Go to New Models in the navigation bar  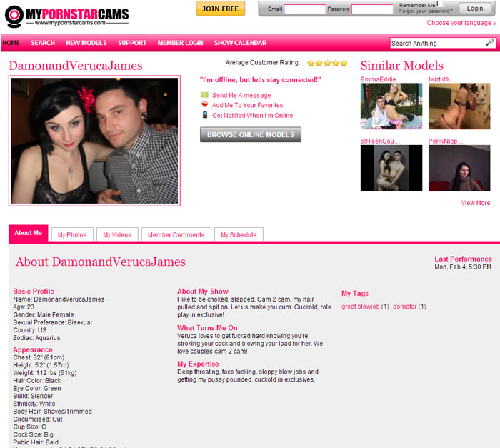point(86,43)
